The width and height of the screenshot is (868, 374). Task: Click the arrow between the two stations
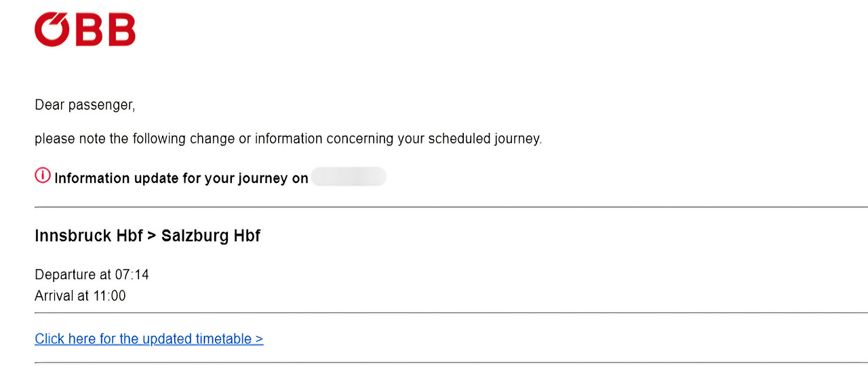pos(152,236)
